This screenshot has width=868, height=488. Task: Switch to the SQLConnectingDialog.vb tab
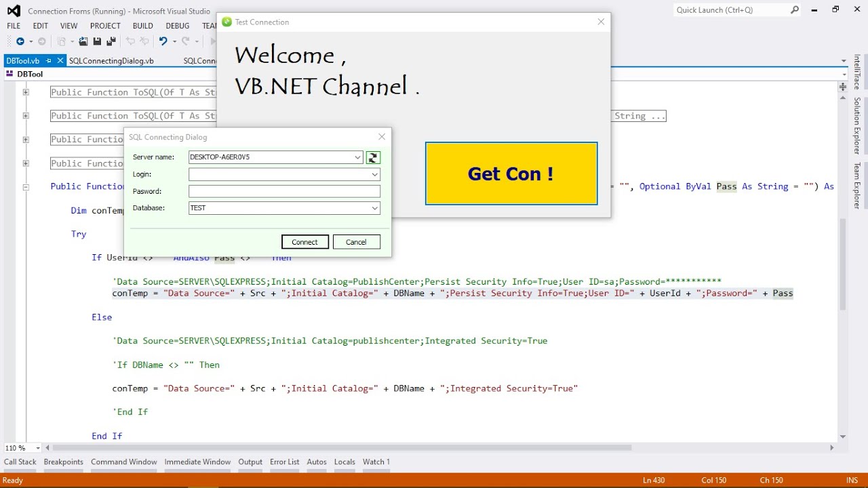click(111, 61)
